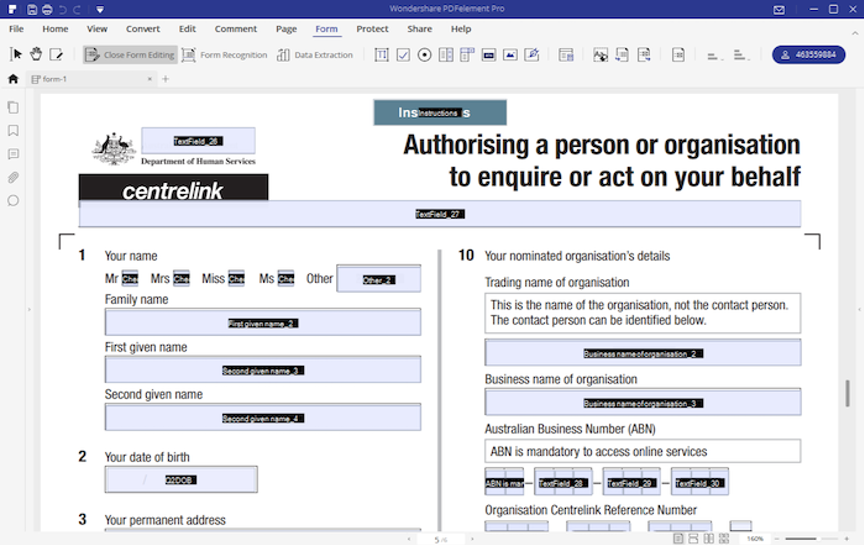Tick the Ms title checkbox
Screen dimensions: 864x545
coord(285,279)
